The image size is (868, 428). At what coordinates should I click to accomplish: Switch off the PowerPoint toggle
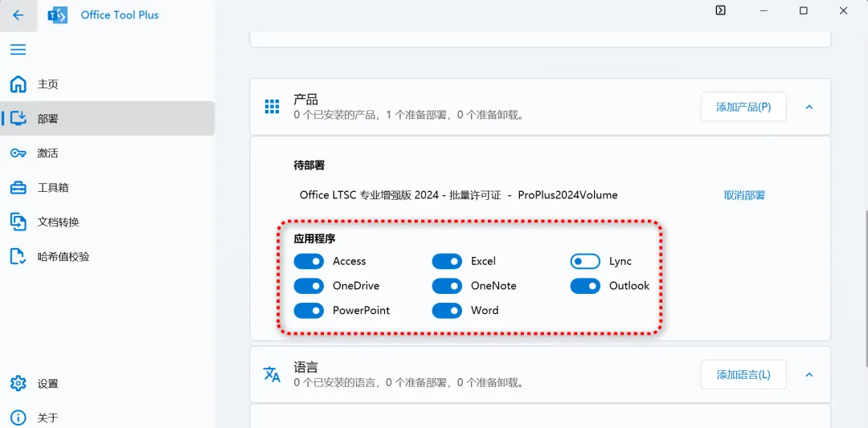point(309,311)
